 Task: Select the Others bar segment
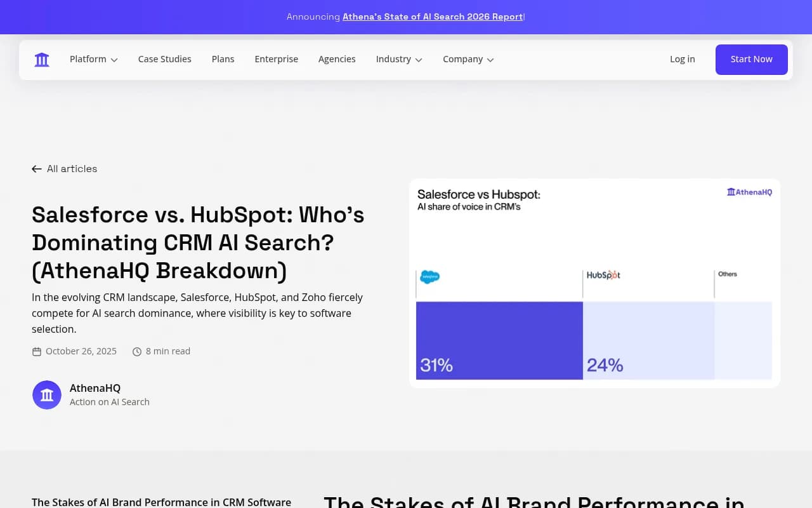tap(743, 340)
